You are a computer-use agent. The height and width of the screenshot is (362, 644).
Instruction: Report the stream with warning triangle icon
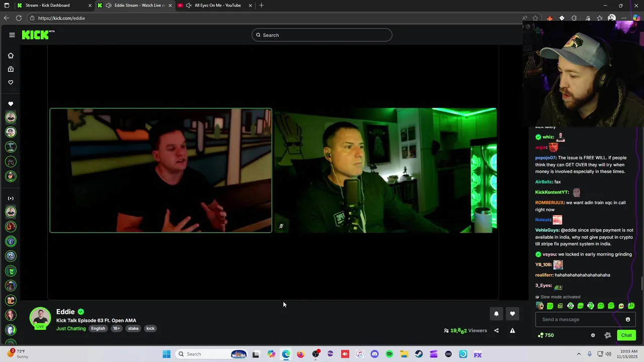coord(512,330)
